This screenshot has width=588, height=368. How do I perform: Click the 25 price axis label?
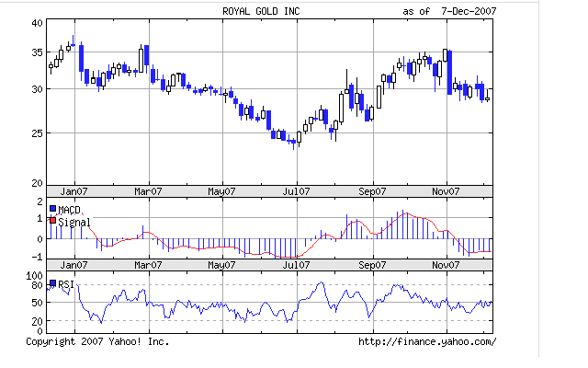pos(37,133)
